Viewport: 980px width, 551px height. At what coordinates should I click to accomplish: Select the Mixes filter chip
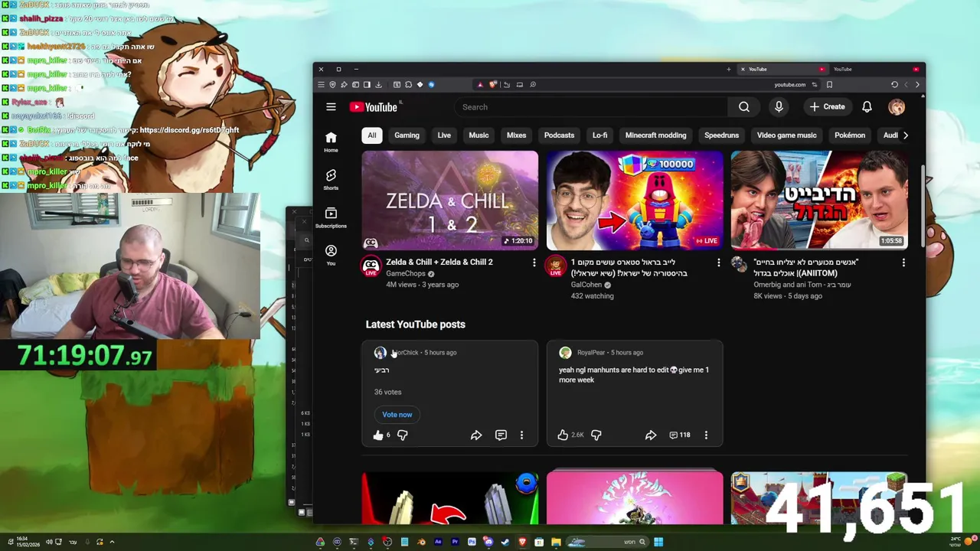516,135
